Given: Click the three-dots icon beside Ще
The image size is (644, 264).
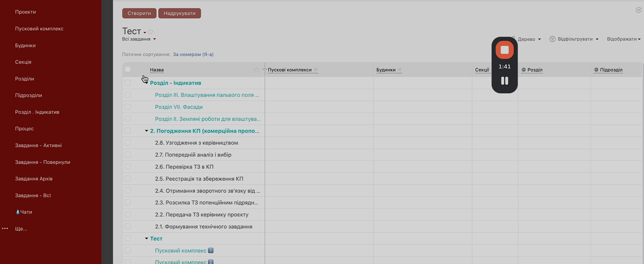Looking at the screenshot, I should coord(5,229).
